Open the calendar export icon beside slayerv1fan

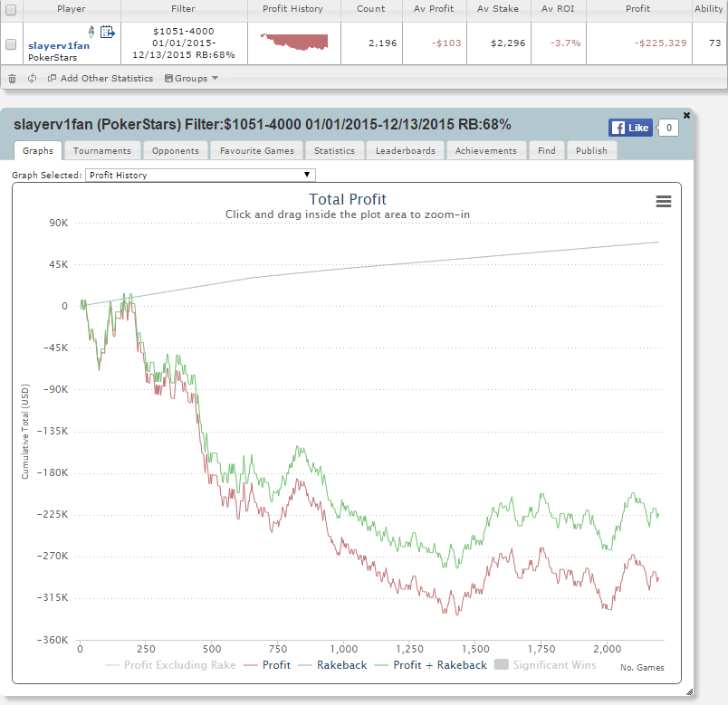coord(108,32)
